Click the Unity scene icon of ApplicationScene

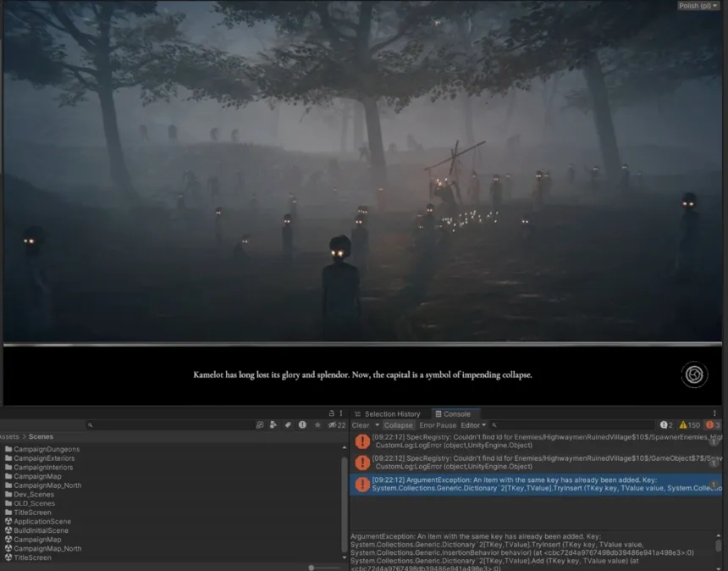click(x=8, y=521)
